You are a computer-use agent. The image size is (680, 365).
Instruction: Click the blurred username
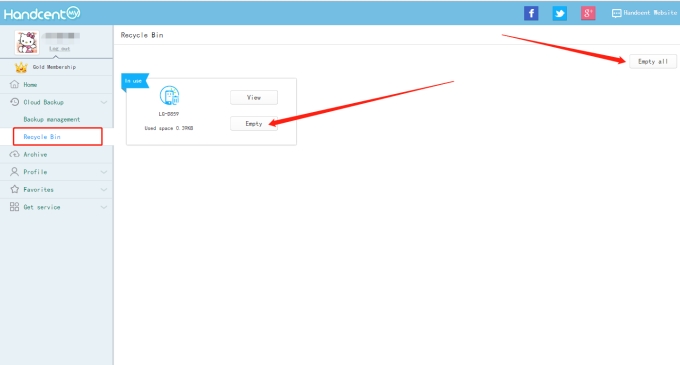(61, 36)
